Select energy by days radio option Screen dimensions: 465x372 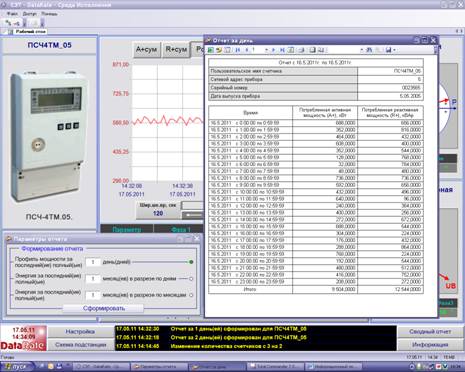(191, 279)
